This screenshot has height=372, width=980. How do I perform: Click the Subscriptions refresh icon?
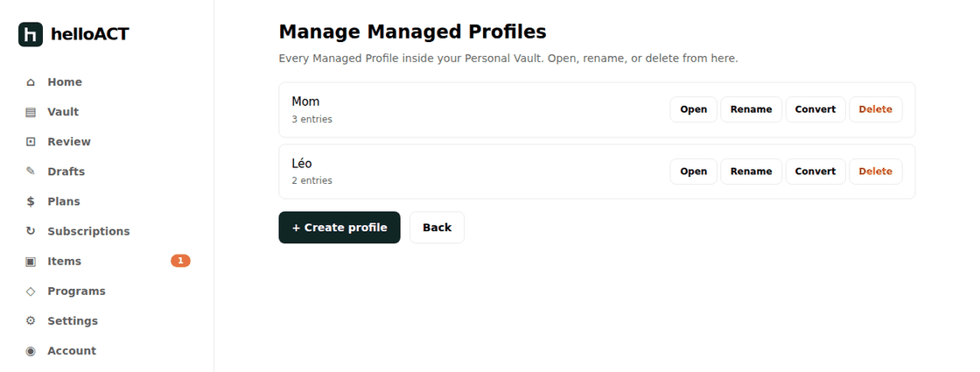[31, 231]
